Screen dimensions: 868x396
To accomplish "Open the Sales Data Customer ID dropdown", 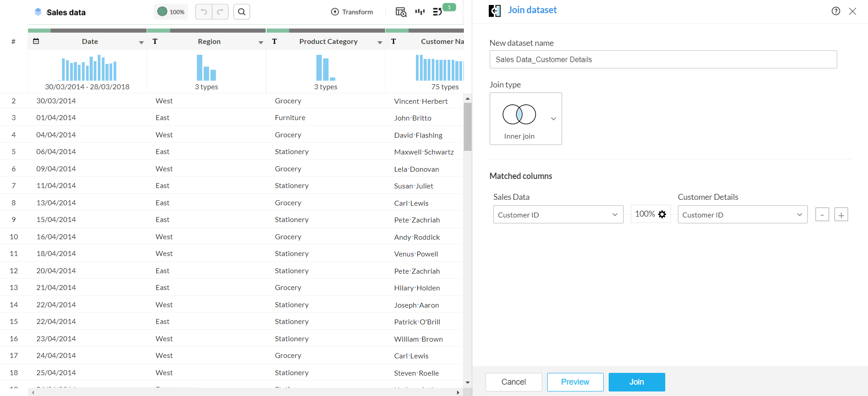I will click(558, 214).
